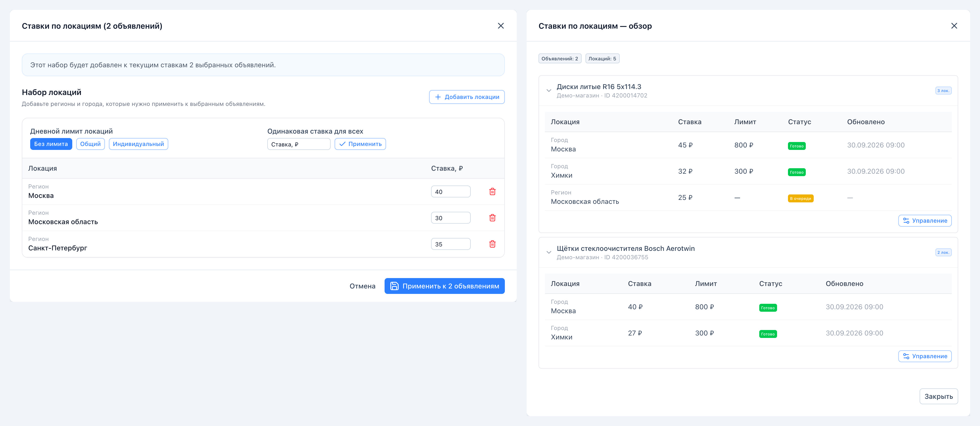This screenshot has width=980, height=426.
Task: Open Управление for Щётки Bosch listing
Action: tap(925, 356)
